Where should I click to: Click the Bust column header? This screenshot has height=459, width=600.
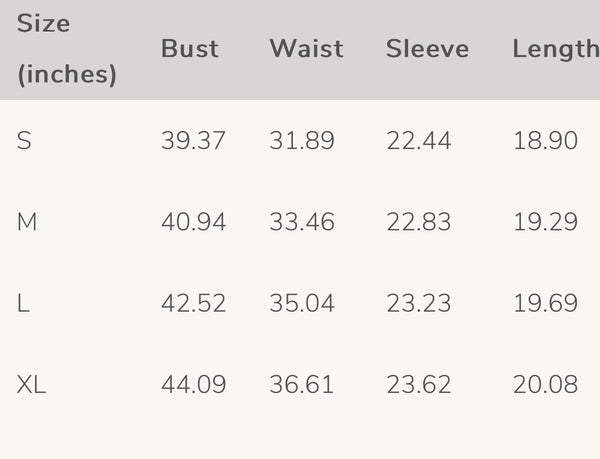click(189, 49)
